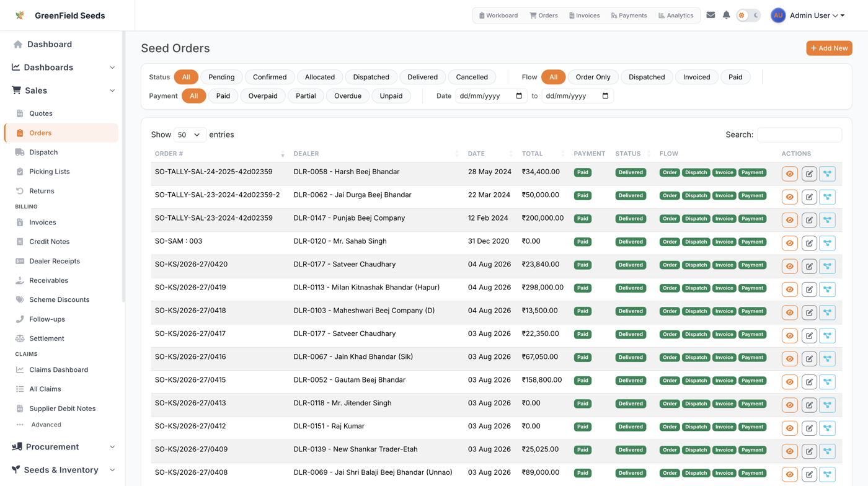Screen dimensions: 868x486
Task: Open the Admin User account menu
Action: (x=808, y=15)
